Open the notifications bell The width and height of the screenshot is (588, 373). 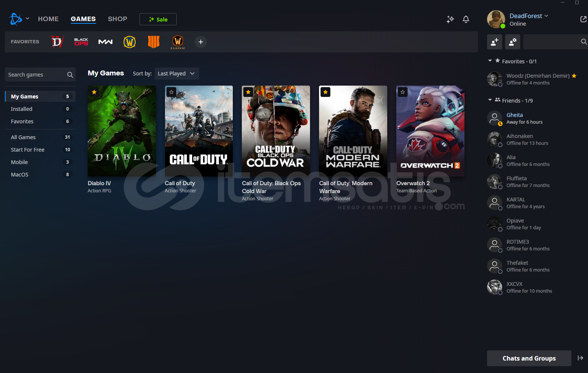click(x=466, y=19)
